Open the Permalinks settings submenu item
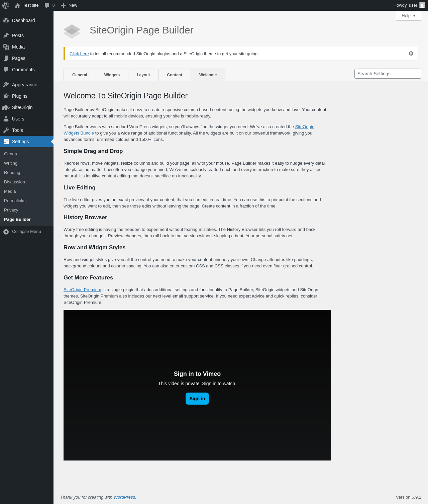 pyautogui.click(x=15, y=201)
